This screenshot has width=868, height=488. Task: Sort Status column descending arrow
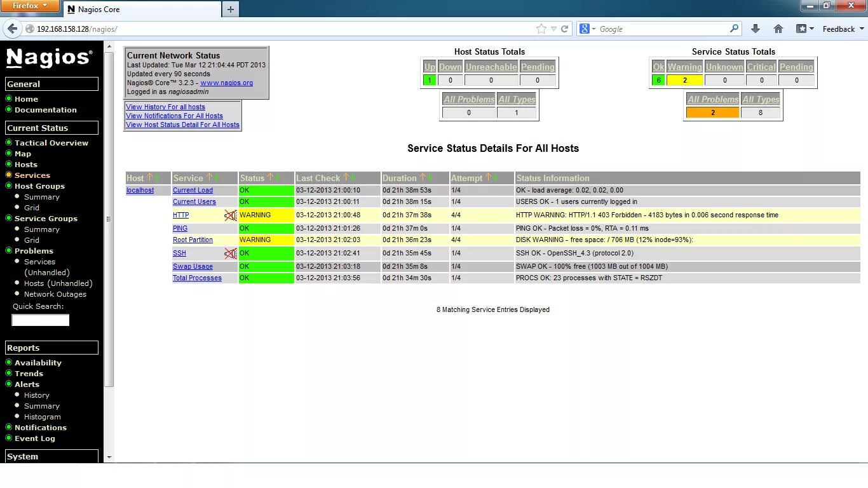(277, 177)
